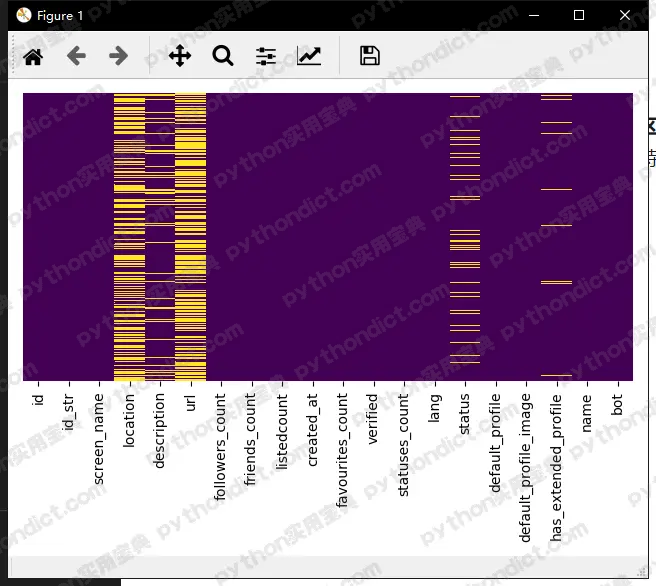Click the heatmap's status column
The height and width of the screenshot is (586, 656).
465,237
